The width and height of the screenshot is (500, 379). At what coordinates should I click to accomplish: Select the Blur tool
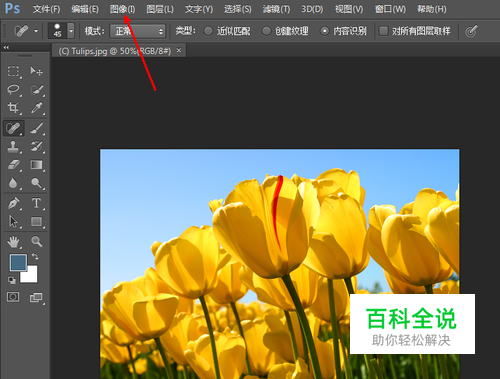pyautogui.click(x=13, y=183)
